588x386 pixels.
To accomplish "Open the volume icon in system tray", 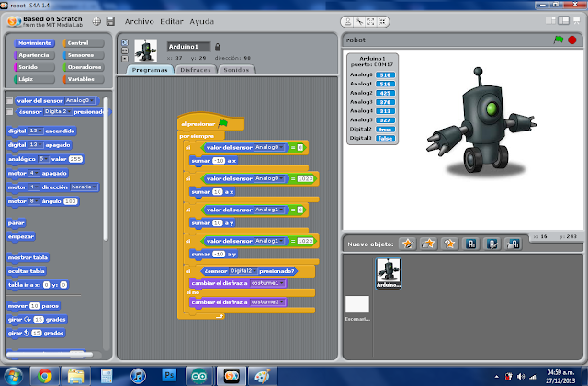I will (x=521, y=376).
